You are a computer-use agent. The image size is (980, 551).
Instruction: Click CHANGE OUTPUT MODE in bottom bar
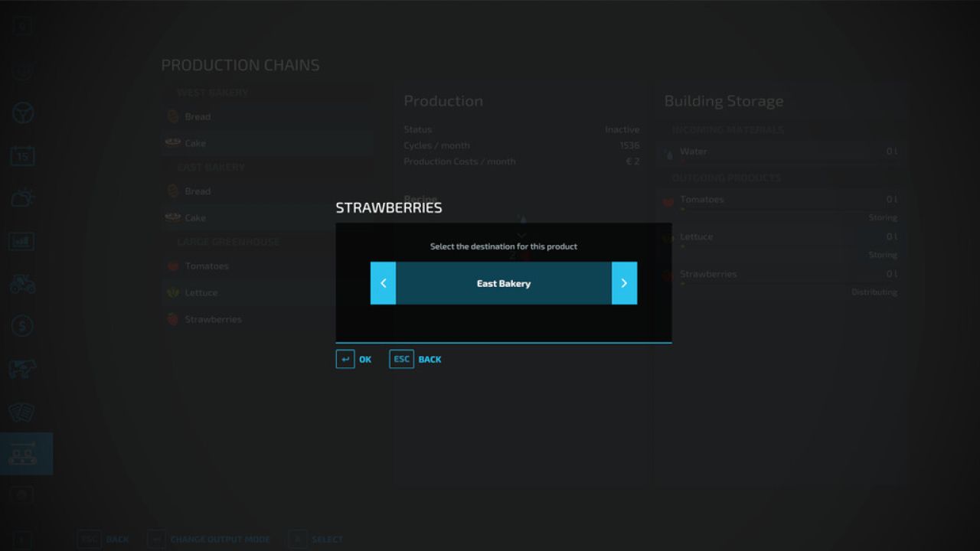coord(209,540)
